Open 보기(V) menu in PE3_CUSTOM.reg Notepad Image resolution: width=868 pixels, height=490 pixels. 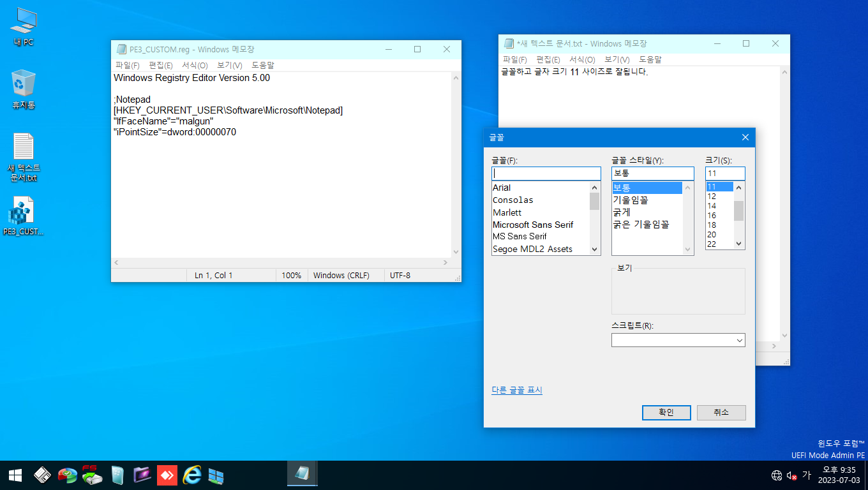tap(230, 65)
